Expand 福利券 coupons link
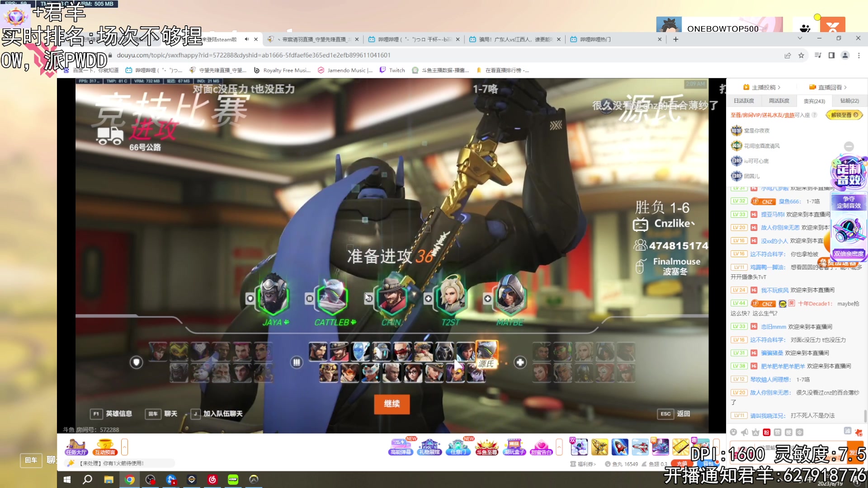The height and width of the screenshot is (488, 868). point(583,464)
